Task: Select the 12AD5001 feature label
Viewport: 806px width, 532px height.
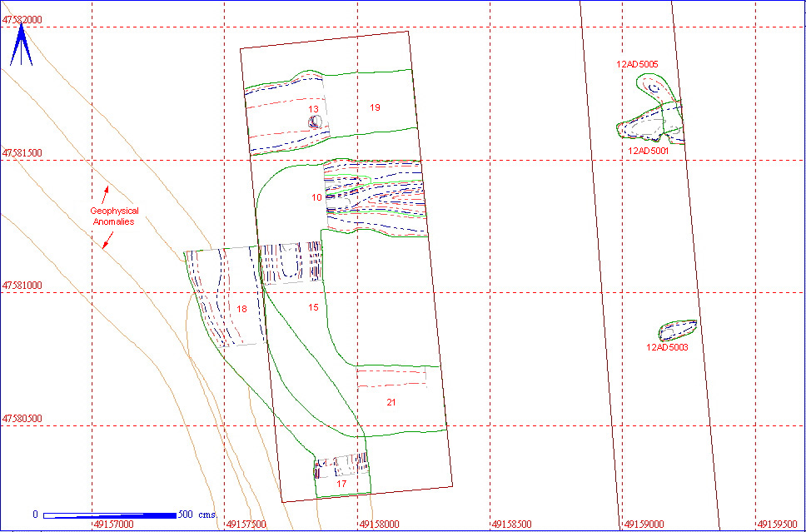Action: click(x=648, y=151)
